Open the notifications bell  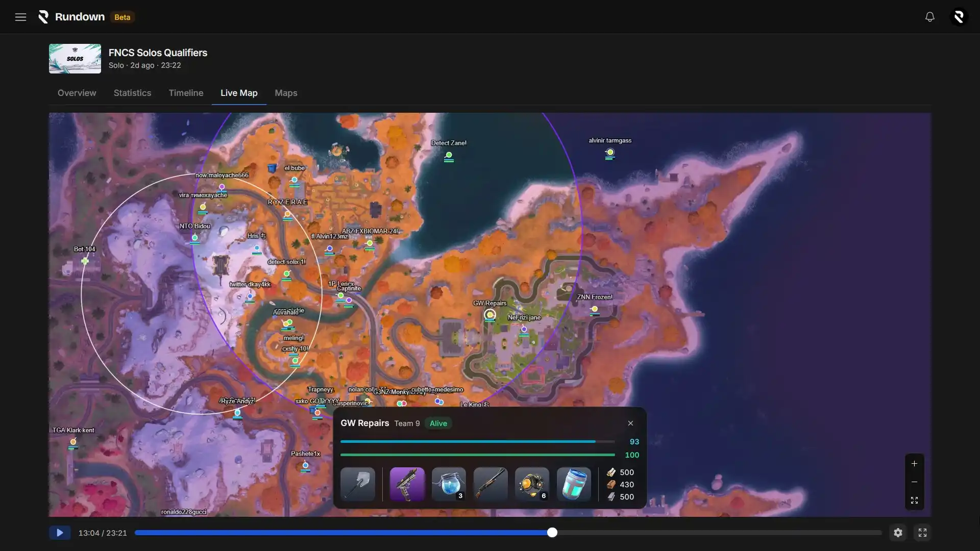click(x=930, y=17)
